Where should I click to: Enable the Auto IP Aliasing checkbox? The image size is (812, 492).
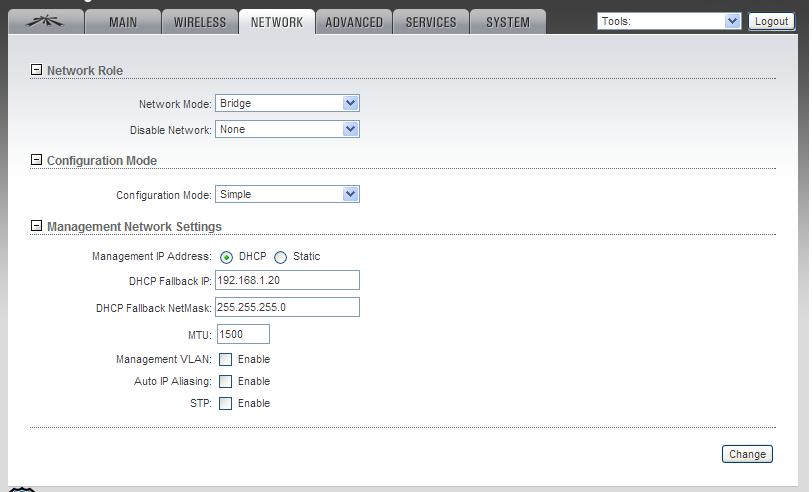[225, 382]
